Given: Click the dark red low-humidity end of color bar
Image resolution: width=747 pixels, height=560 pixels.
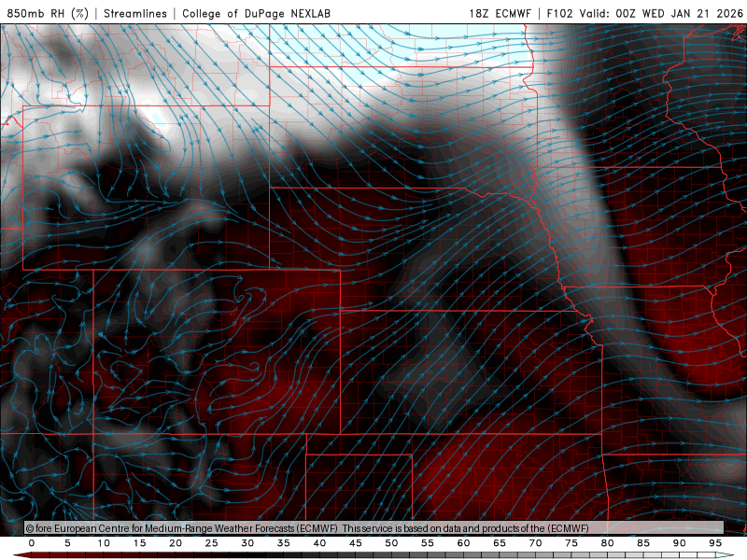Looking at the screenshot, I should [x=22, y=555].
